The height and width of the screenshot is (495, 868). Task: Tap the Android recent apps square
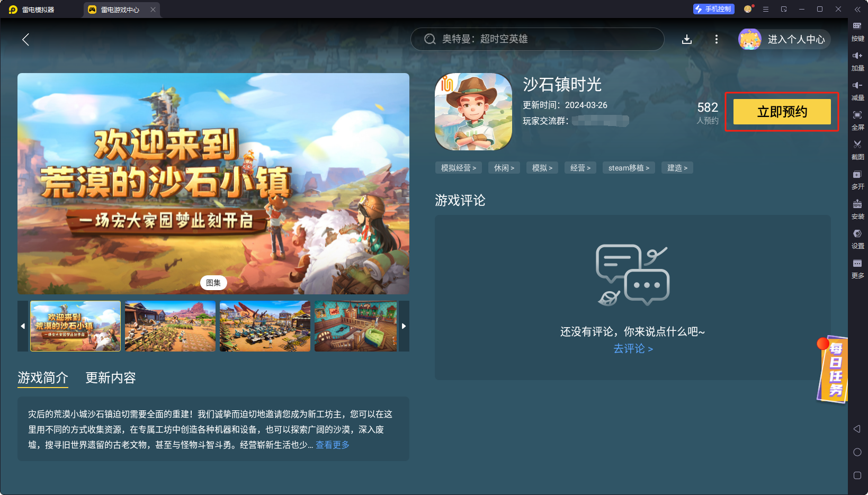[857, 475]
